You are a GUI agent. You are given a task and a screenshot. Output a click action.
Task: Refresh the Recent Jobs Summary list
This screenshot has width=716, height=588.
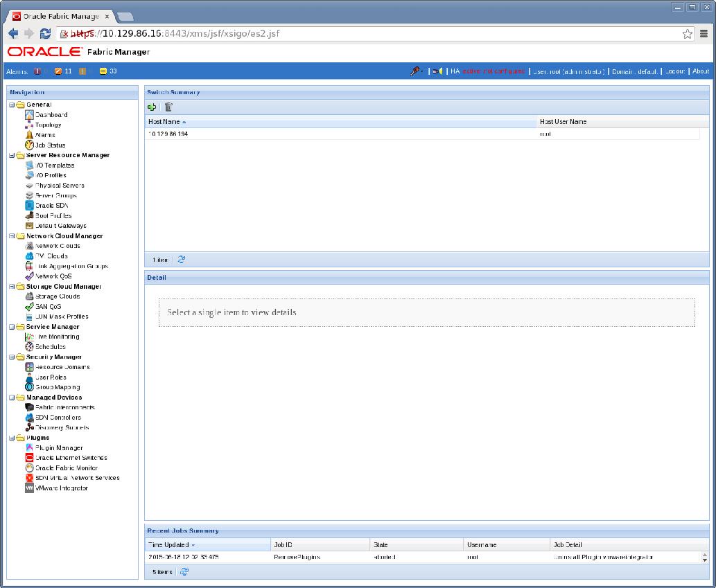[x=184, y=572]
